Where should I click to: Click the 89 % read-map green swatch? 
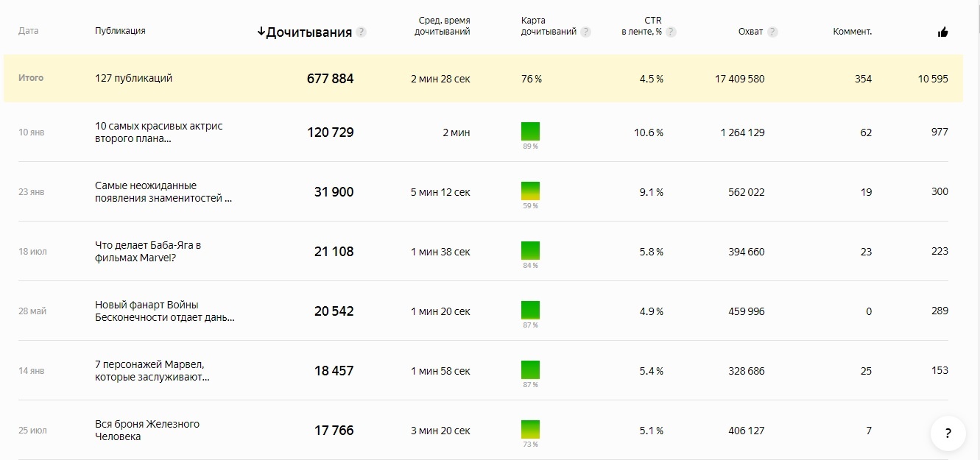tap(530, 132)
